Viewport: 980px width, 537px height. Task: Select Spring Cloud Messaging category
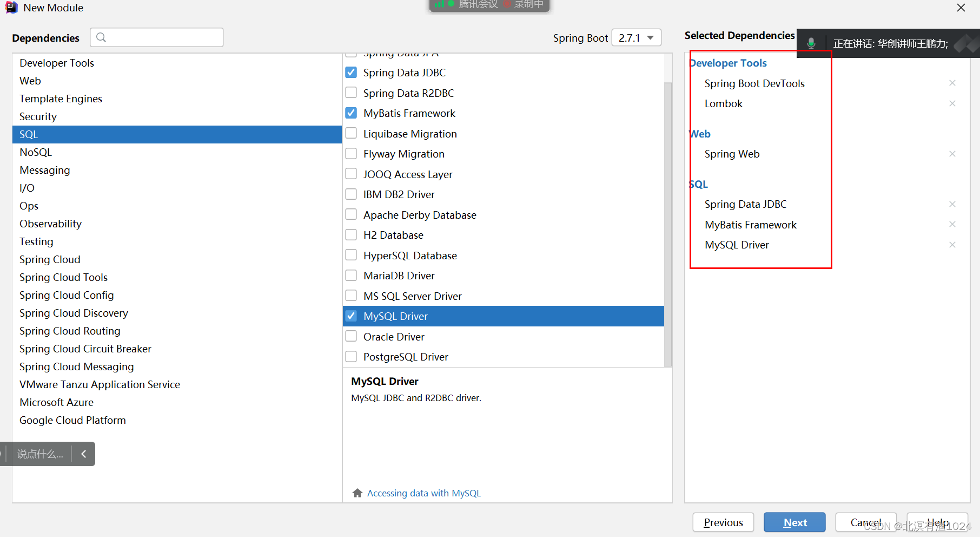click(x=177, y=366)
